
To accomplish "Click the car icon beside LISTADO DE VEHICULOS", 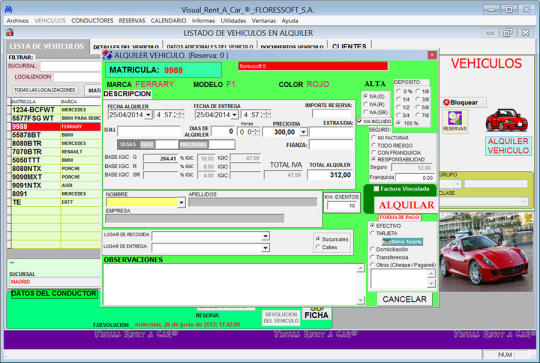I will (x=10, y=33).
